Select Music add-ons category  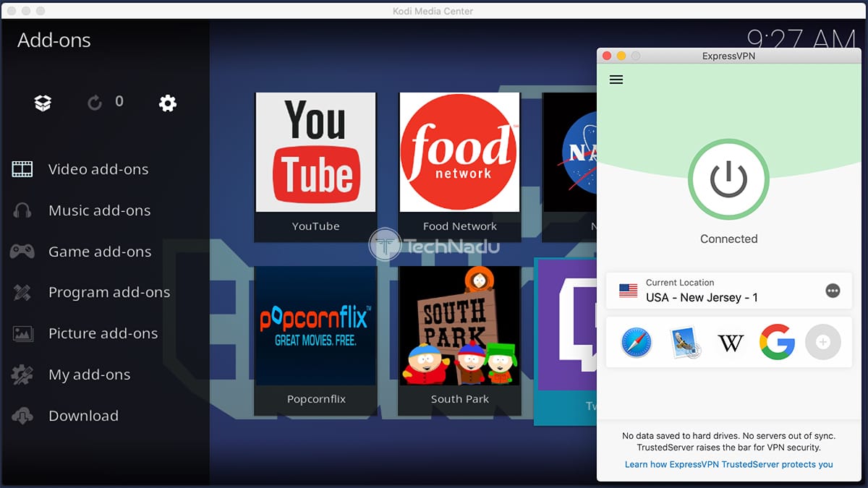(x=99, y=210)
